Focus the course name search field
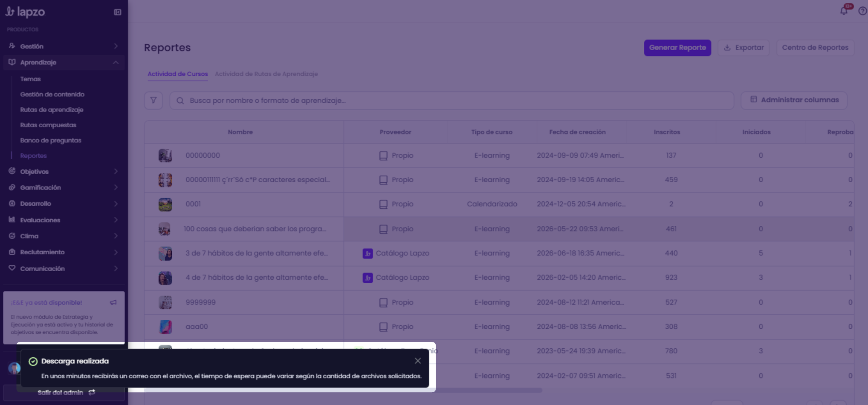The height and width of the screenshot is (405, 868). pyautogui.click(x=452, y=101)
